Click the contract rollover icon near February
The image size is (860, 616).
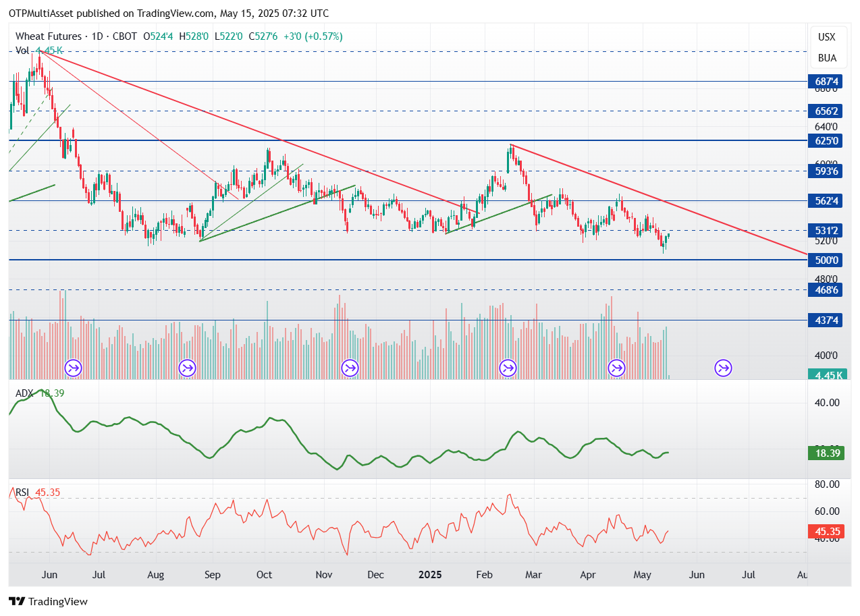[507, 368]
